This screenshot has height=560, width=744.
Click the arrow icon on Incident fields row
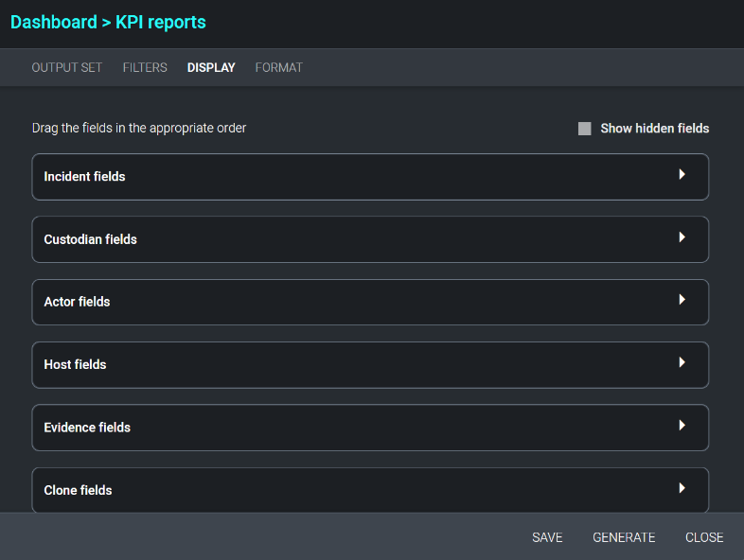pos(682,175)
